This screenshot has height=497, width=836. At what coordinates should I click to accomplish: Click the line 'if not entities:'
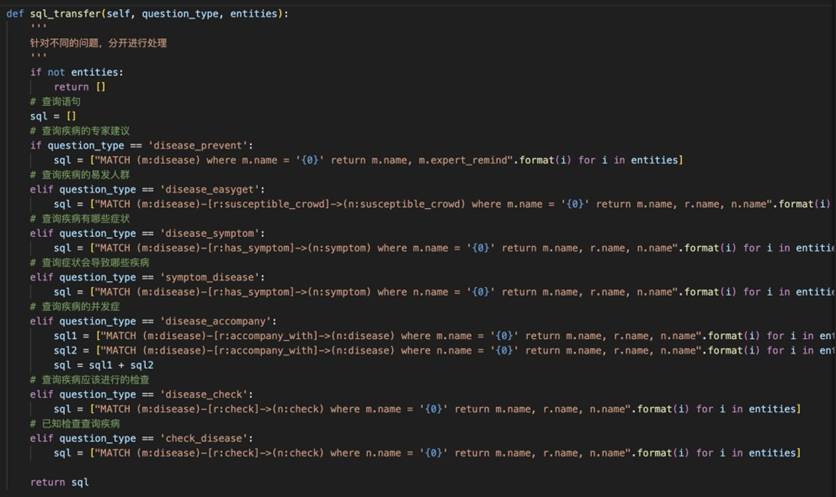click(77, 72)
